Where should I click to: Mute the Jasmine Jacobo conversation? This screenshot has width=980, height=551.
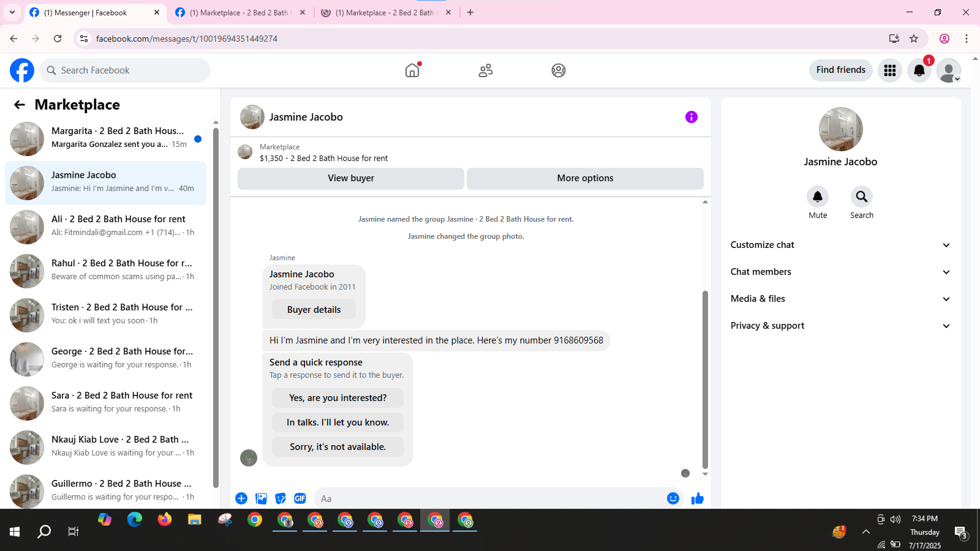point(818,197)
